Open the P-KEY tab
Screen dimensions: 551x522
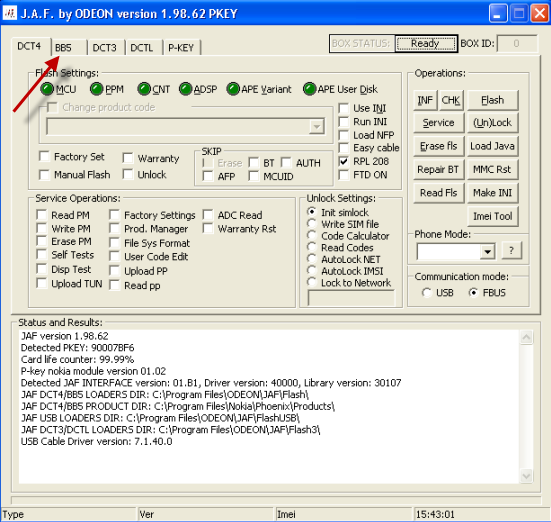pos(182,47)
